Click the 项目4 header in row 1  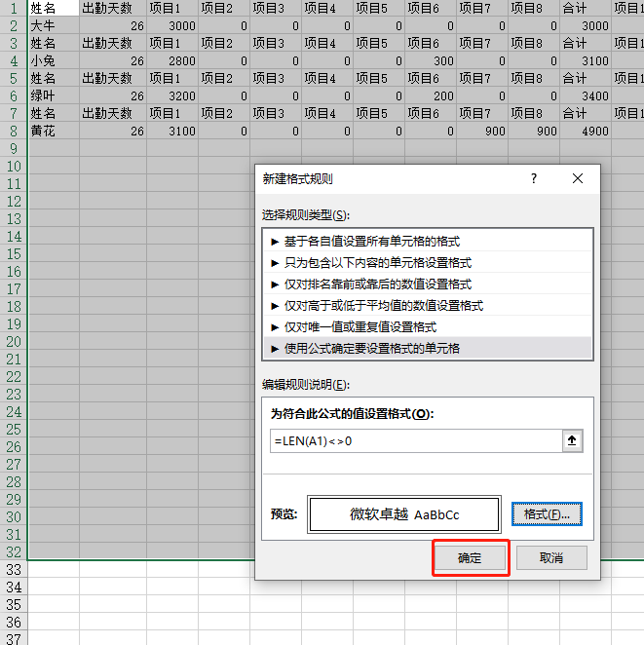point(327,8)
